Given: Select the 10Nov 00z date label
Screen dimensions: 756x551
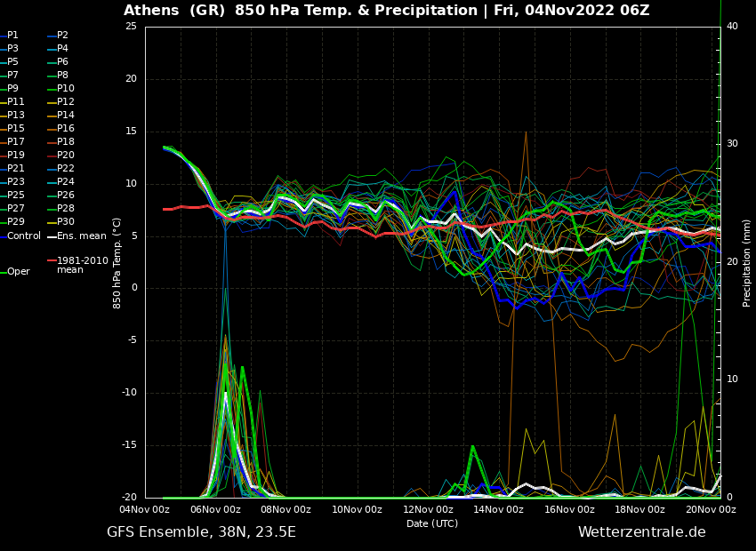Looking at the screenshot, I should pos(358,509).
